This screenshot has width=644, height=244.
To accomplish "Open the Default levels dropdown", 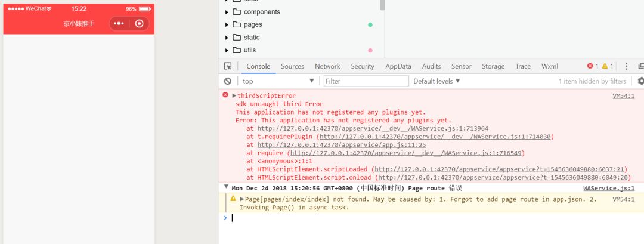I will point(436,81).
